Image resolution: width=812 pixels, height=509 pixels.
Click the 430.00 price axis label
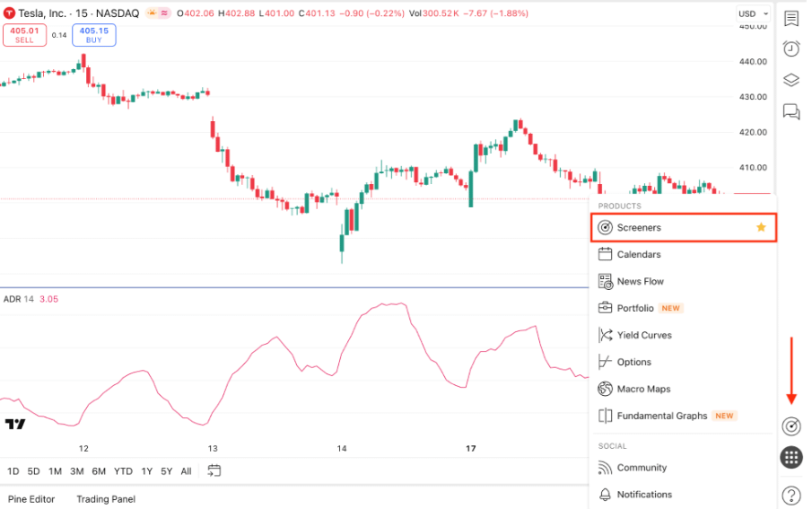pyautogui.click(x=753, y=96)
